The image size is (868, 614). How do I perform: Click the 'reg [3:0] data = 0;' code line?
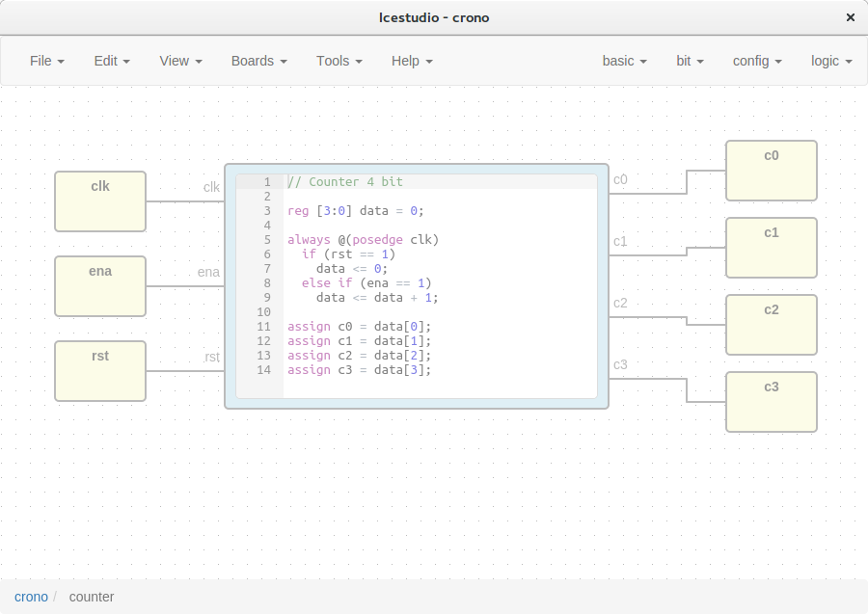tap(356, 211)
